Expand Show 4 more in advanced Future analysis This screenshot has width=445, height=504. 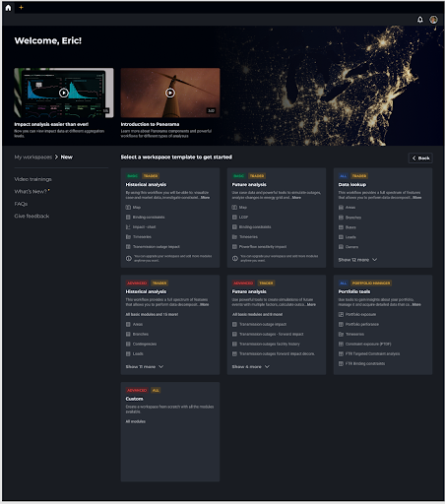pyautogui.click(x=251, y=366)
